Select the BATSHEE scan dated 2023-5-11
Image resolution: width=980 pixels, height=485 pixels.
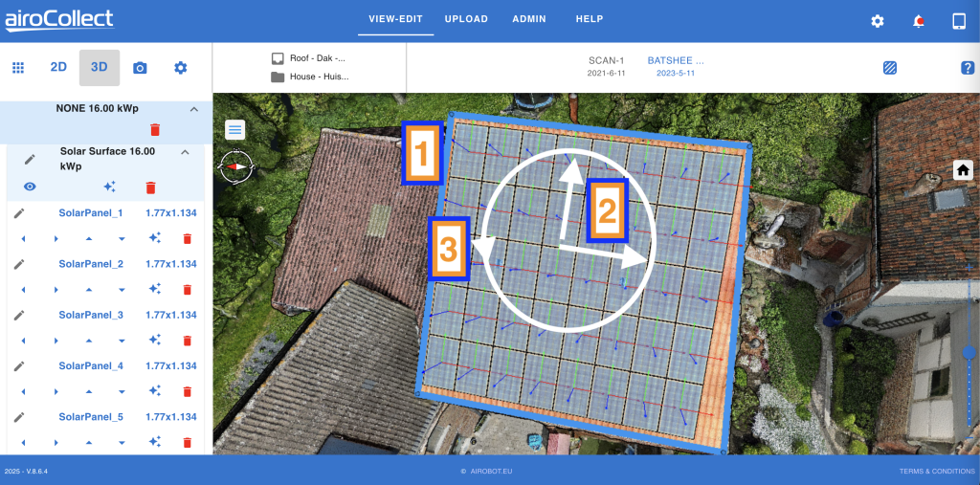[x=675, y=67]
